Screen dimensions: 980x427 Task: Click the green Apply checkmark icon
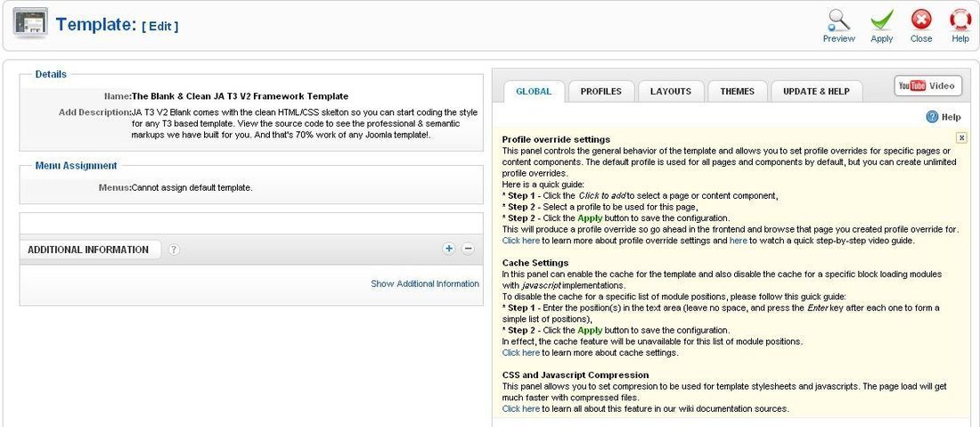(882, 20)
